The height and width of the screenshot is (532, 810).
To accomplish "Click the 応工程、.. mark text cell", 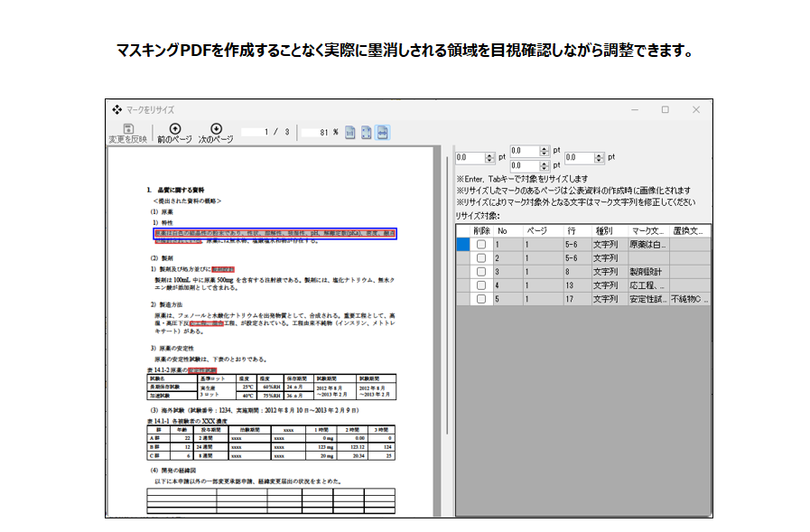I will coord(648,285).
